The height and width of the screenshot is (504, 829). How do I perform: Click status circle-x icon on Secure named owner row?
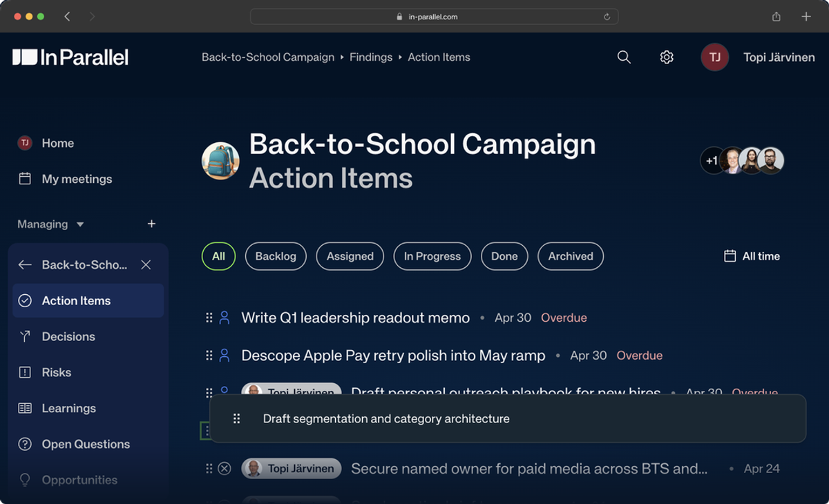pyautogui.click(x=224, y=468)
